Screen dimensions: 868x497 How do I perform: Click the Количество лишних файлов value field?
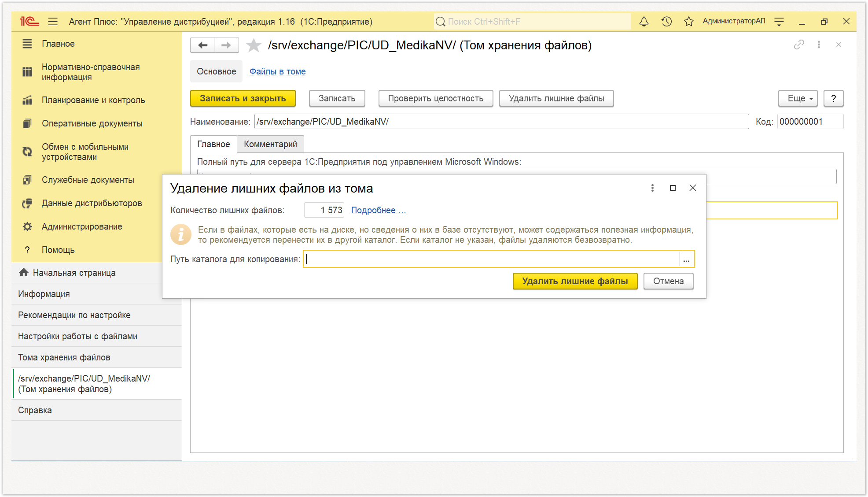pos(324,210)
